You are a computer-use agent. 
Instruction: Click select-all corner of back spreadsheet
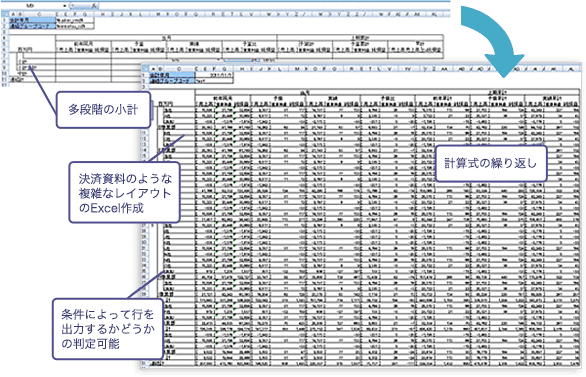pyautogui.click(x=4, y=14)
